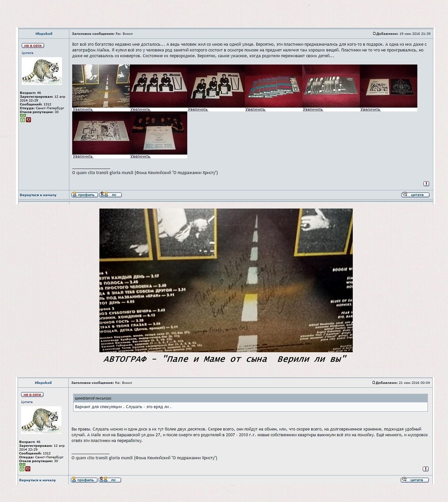
Task: Click the red thumbs-down reputation icon in the 19 июн post
Action: pos(28,120)
